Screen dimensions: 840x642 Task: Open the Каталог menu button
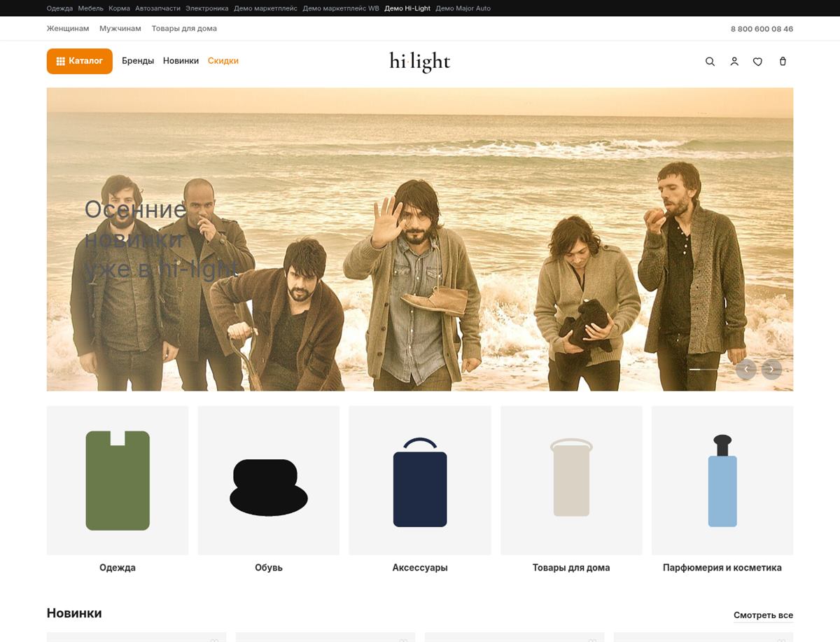pos(80,61)
